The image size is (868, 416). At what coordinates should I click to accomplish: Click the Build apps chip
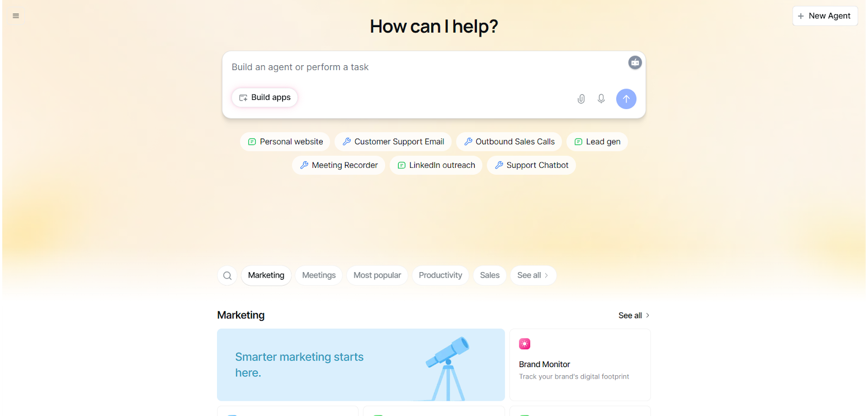(x=265, y=97)
